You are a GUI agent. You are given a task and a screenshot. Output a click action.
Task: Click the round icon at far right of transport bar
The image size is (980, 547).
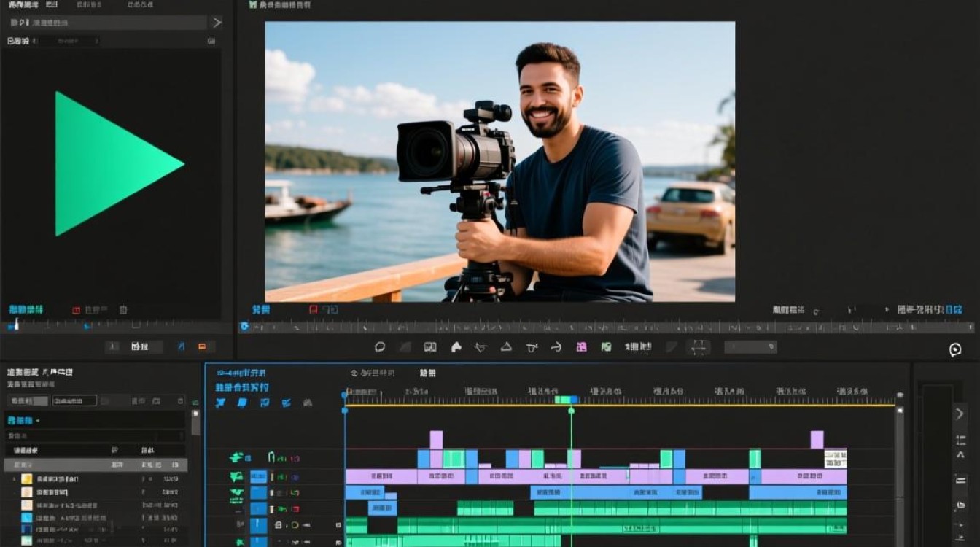coord(955,350)
